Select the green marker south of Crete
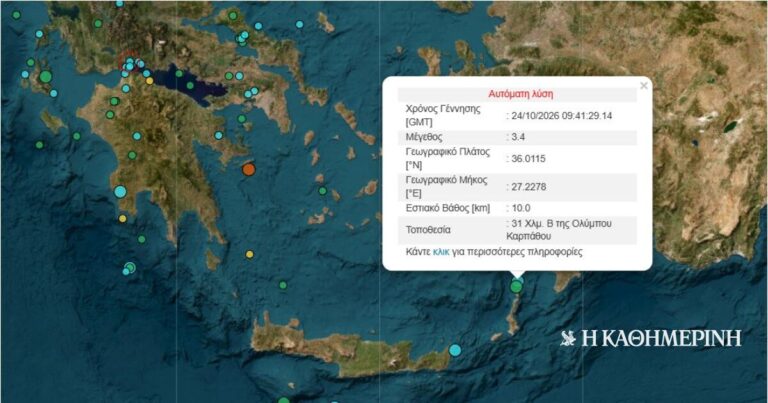Image resolution: width=768 pixels, height=403 pixels. (284, 401)
